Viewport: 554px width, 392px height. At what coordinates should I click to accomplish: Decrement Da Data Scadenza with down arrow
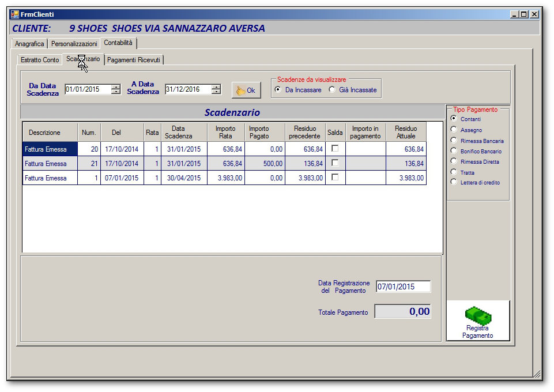coord(115,92)
